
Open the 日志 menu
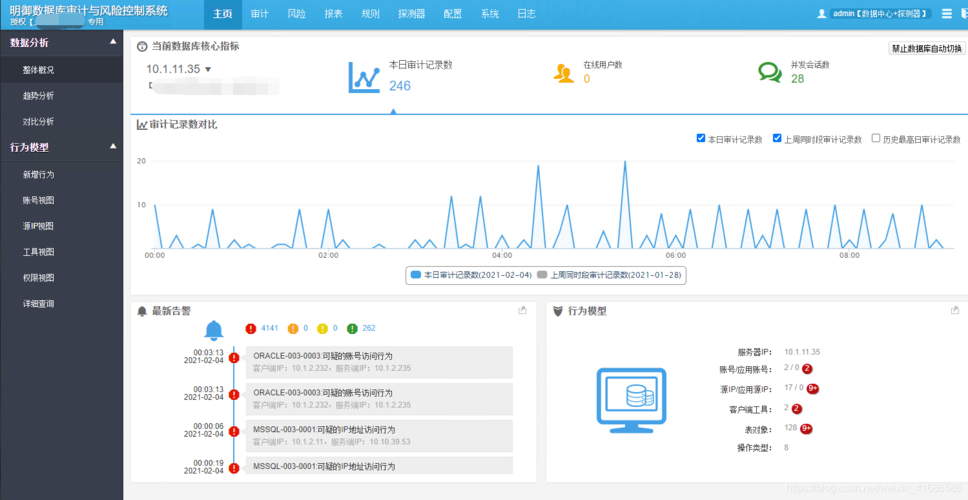tap(527, 14)
